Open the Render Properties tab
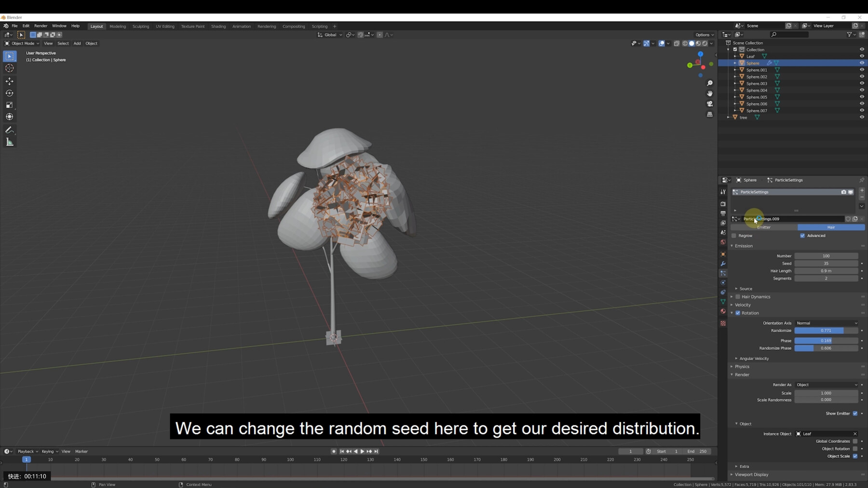This screenshot has width=868, height=488. 723,204
